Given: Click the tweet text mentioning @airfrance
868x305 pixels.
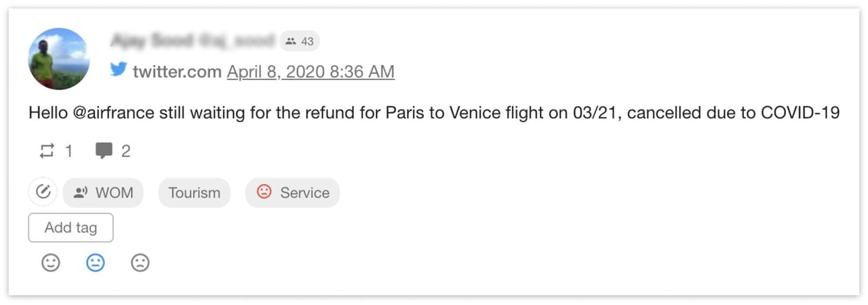Looking at the screenshot, I should pos(434,113).
